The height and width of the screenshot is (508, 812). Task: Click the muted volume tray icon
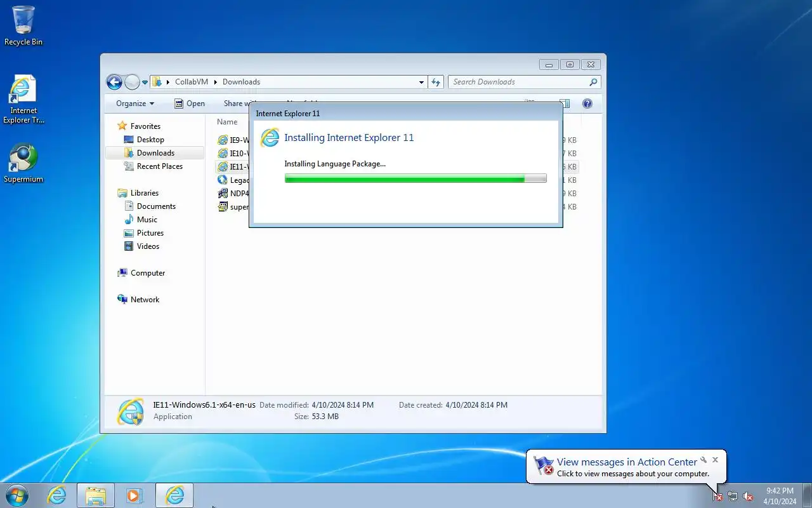point(748,497)
